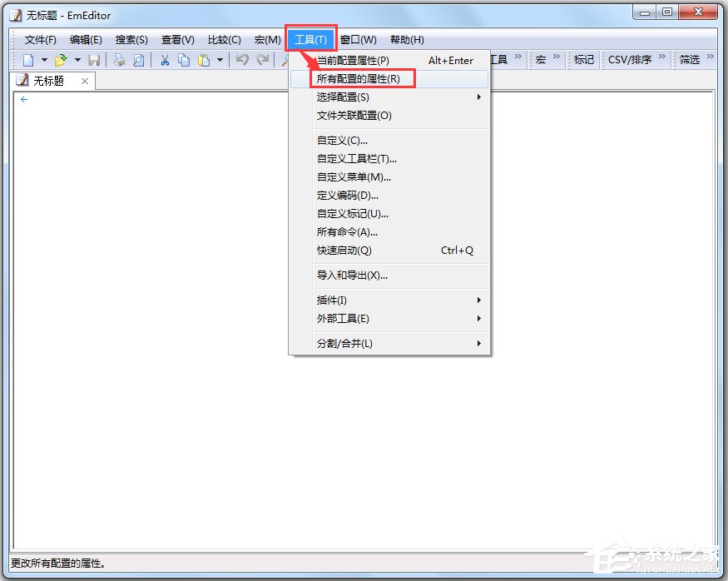The image size is (728, 581).
Task: Cut text using the scissors icon
Action: pos(164,60)
